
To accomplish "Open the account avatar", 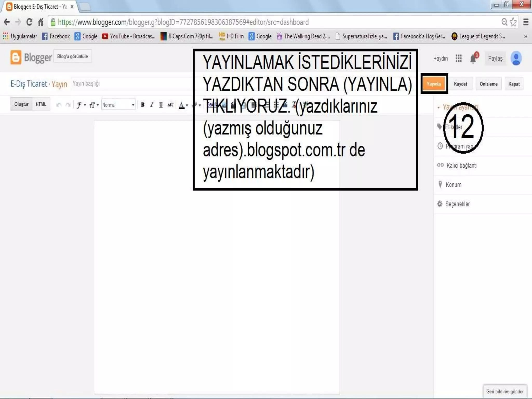I will (x=516, y=58).
